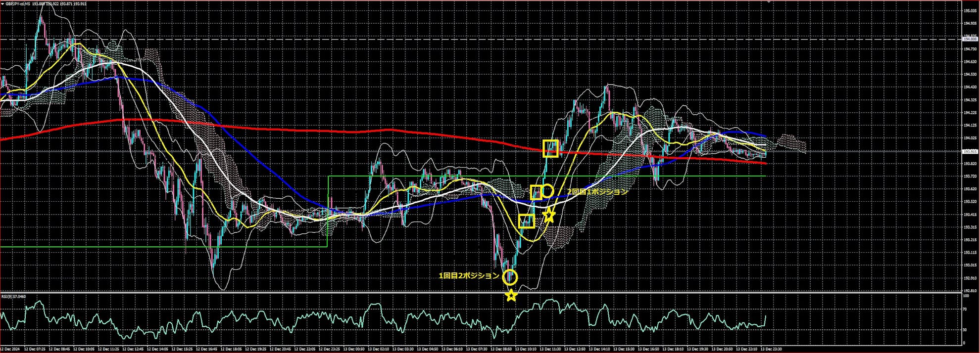The width and height of the screenshot is (980, 353).
Task: Click yellow circle next to 1回目2ポジション label
Action: click(510, 277)
